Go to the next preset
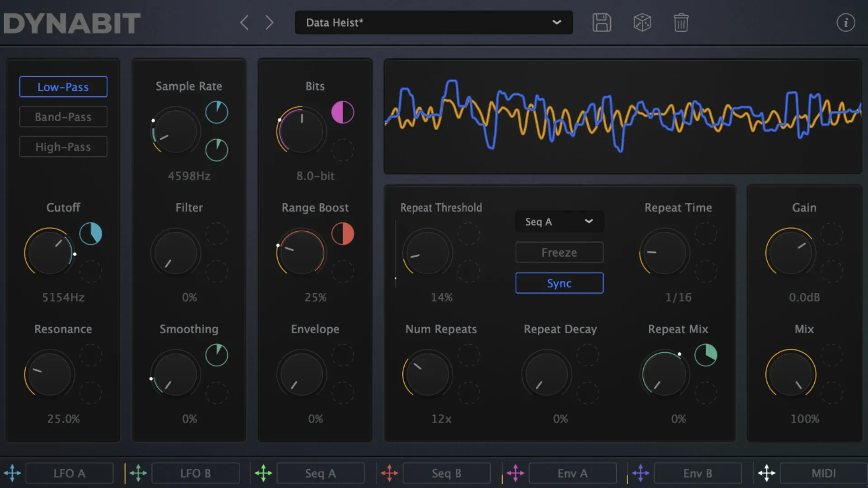 (x=269, y=22)
